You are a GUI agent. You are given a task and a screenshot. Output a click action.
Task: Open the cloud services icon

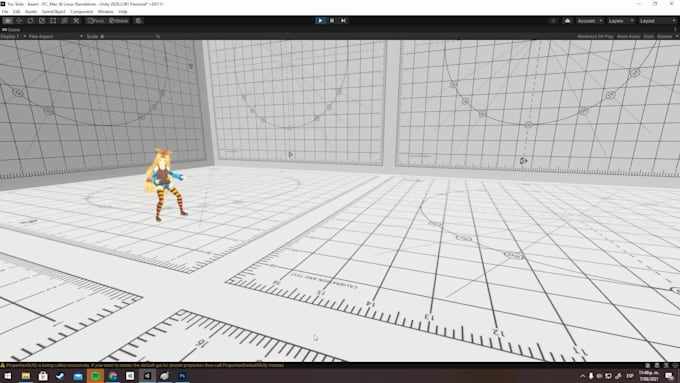pyautogui.click(x=567, y=21)
